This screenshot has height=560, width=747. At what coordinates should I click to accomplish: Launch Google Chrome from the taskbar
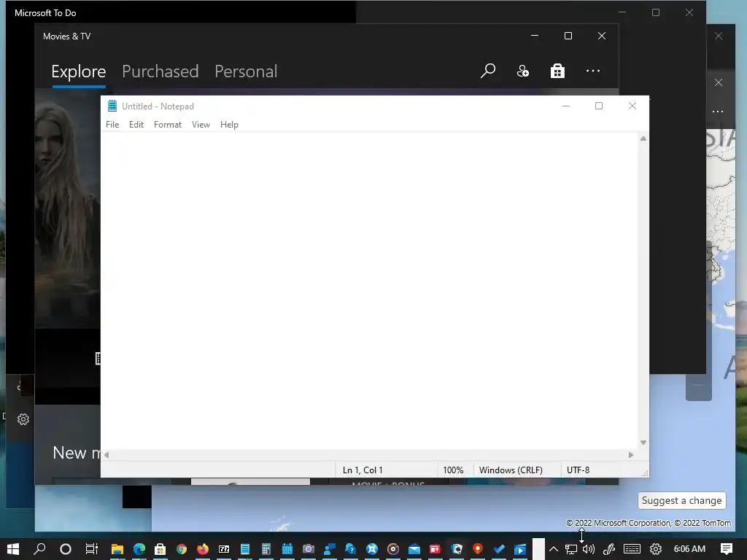click(x=182, y=549)
